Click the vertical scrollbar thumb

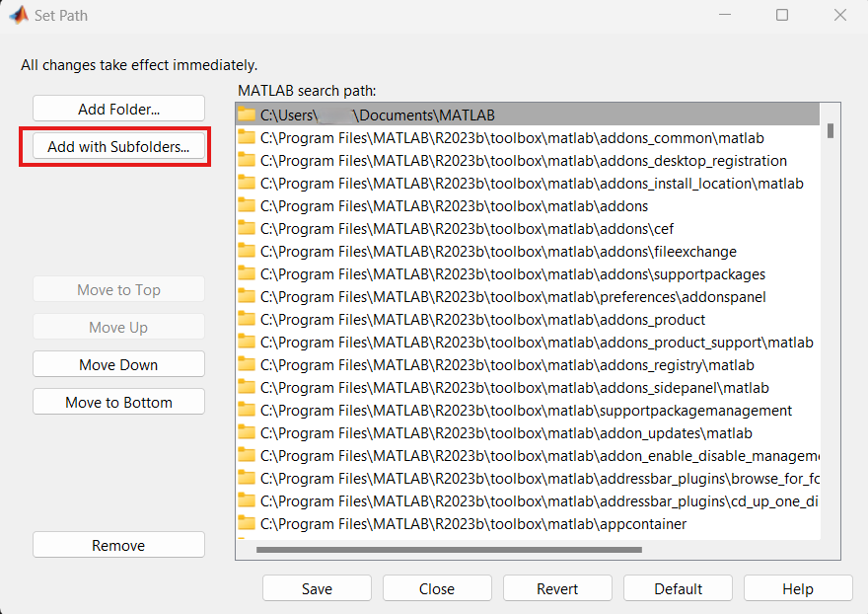tap(830, 130)
